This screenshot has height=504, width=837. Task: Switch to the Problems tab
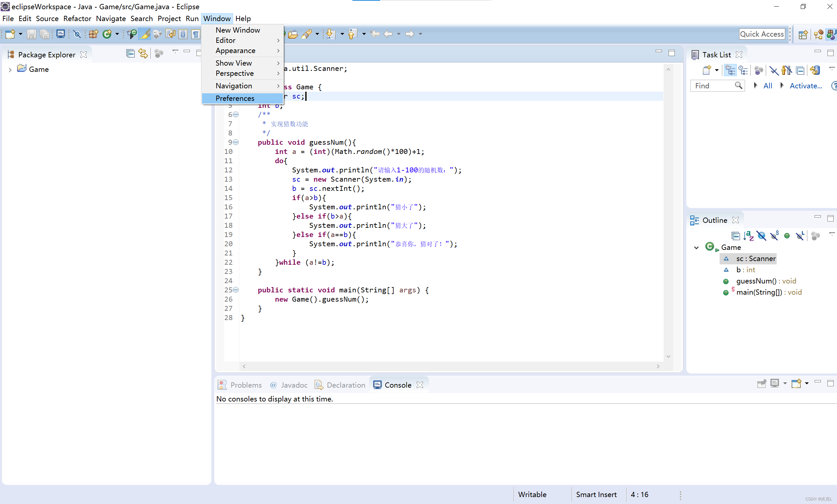240,385
